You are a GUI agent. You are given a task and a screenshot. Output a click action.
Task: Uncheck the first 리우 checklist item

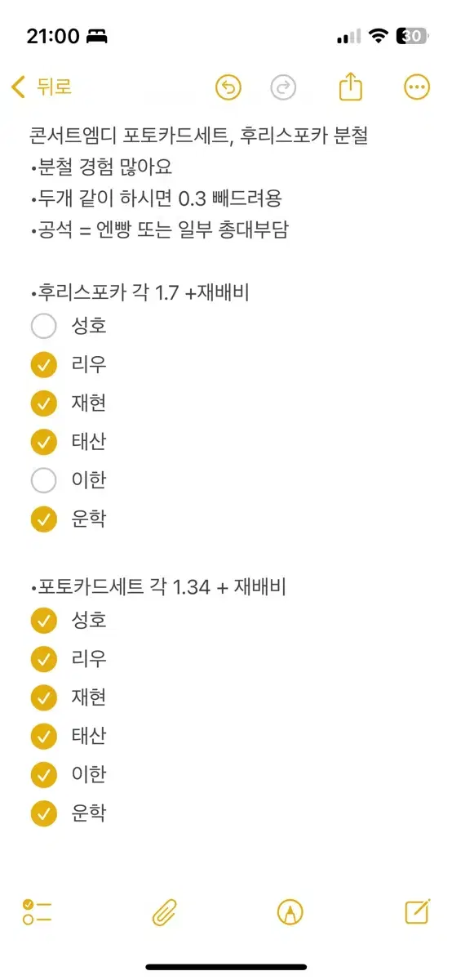pos(44,364)
